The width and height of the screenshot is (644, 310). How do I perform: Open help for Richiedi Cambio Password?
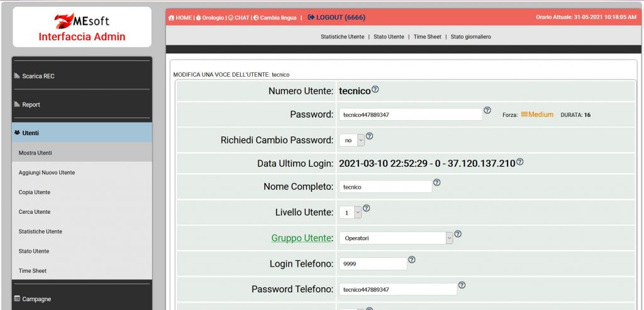point(369,136)
